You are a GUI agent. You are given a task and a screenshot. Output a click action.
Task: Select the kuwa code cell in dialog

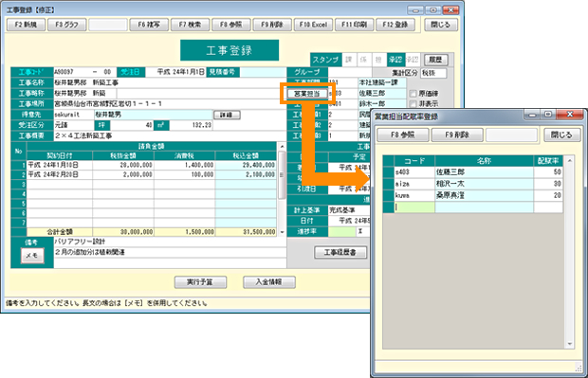(414, 195)
